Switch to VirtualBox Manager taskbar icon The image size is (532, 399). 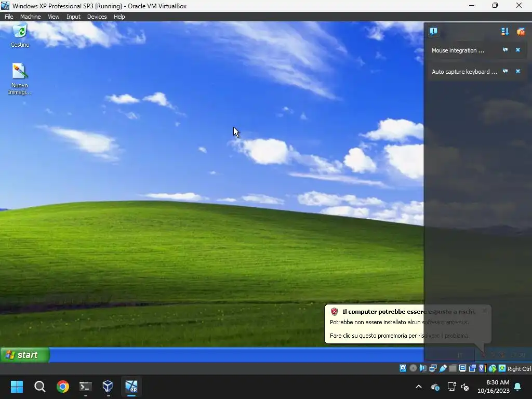click(x=108, y=387)
